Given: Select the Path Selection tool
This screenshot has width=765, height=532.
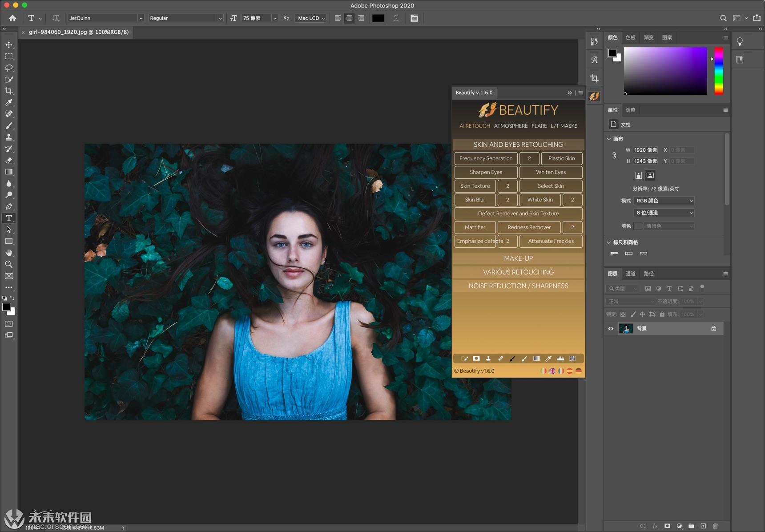Looking at the screenshot, I should (x=9, y=230).
